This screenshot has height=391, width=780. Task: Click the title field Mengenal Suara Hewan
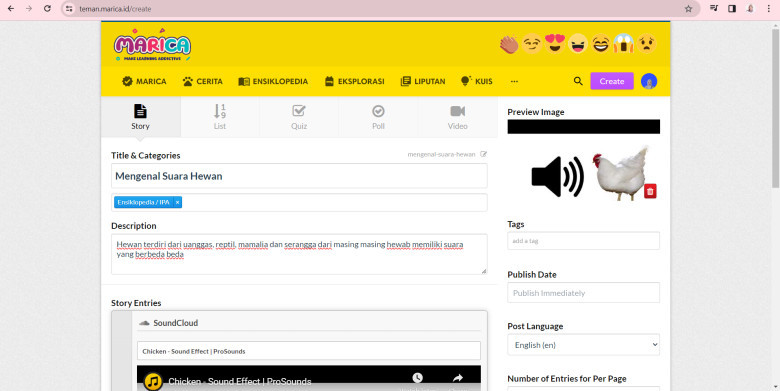pos(299,176)
